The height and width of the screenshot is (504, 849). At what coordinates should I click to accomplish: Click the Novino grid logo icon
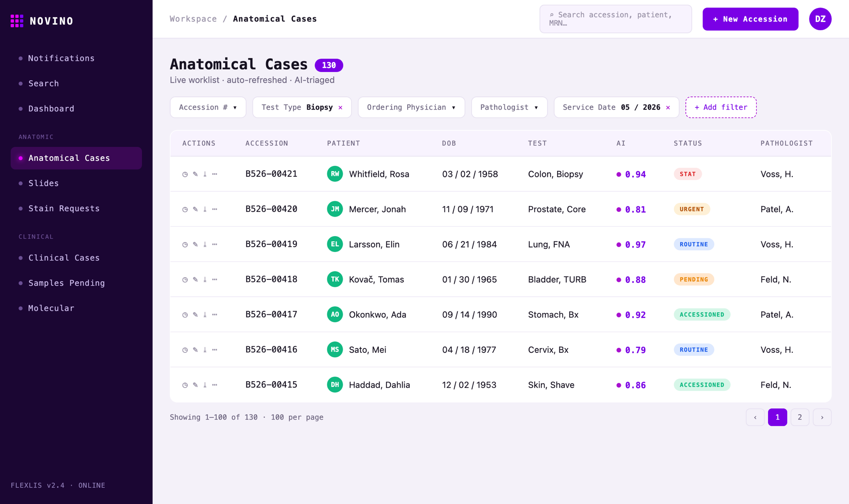coord(17,21)
